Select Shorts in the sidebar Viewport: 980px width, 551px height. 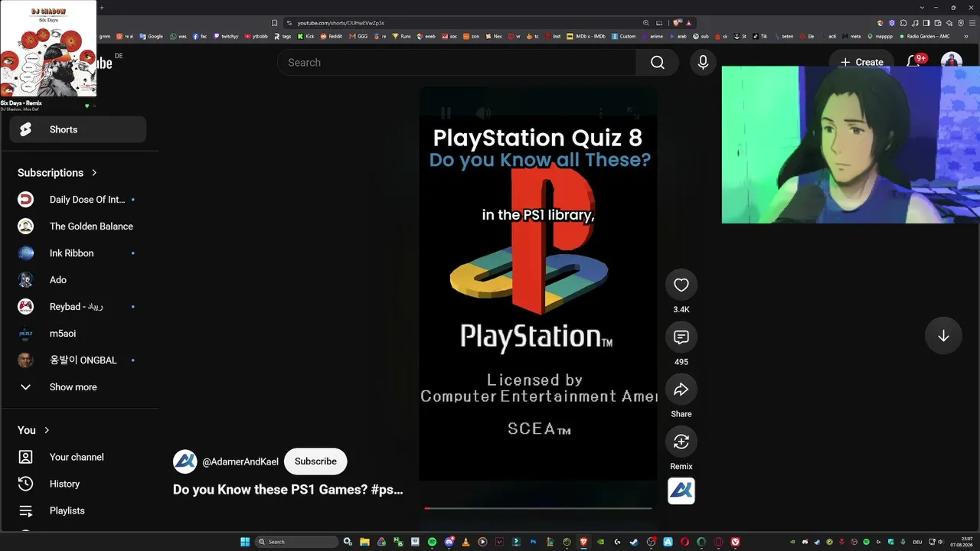click(77, 129)
